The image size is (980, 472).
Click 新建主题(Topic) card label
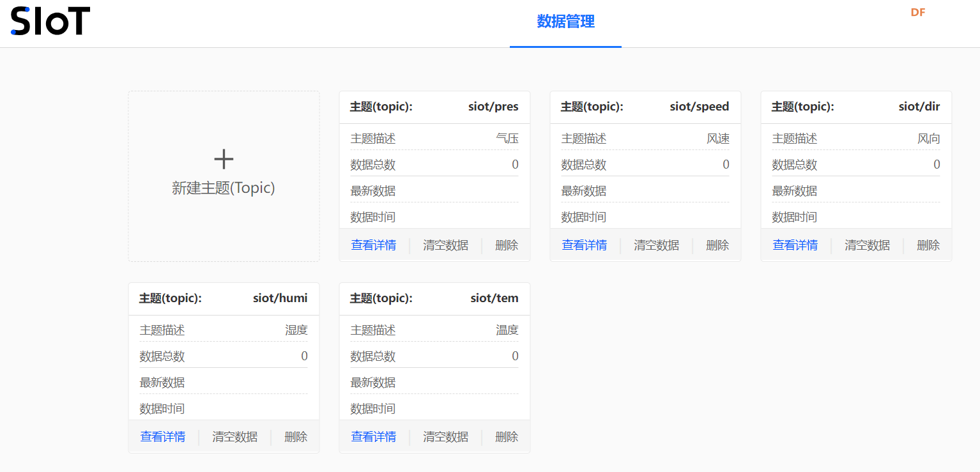tap(224, 188)
